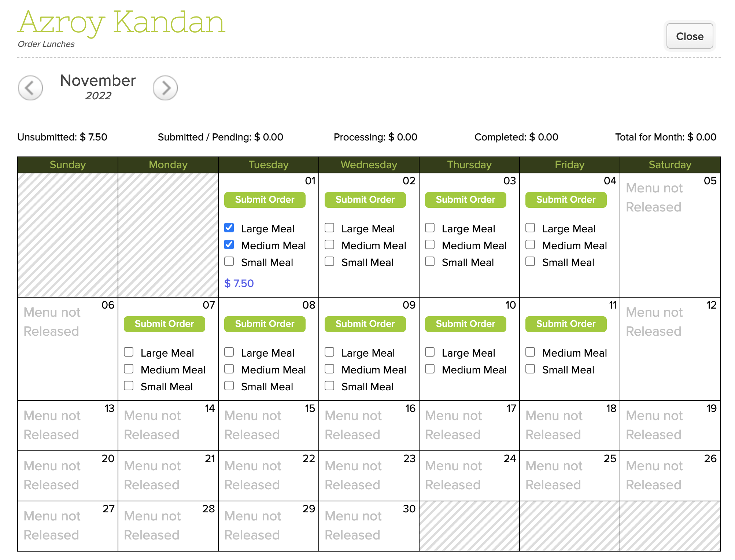The height and width of the screenshot is (560, 735).
Task: Click the Wednesday column header
Action: click(369, 165)
